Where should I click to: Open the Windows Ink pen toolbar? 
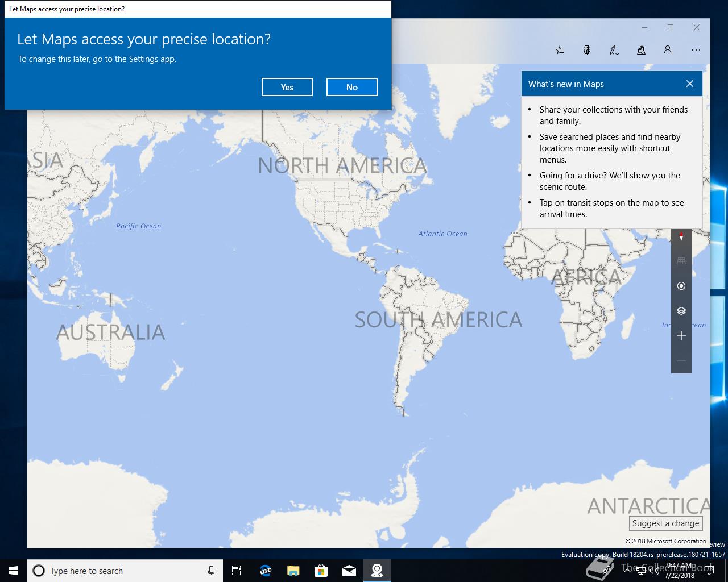click(x=614, y=50)
